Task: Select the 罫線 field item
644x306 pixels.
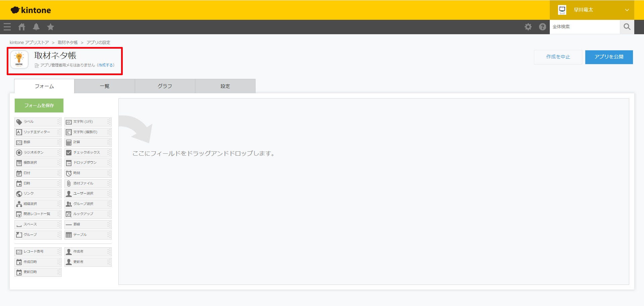Action: click(88, 224)
